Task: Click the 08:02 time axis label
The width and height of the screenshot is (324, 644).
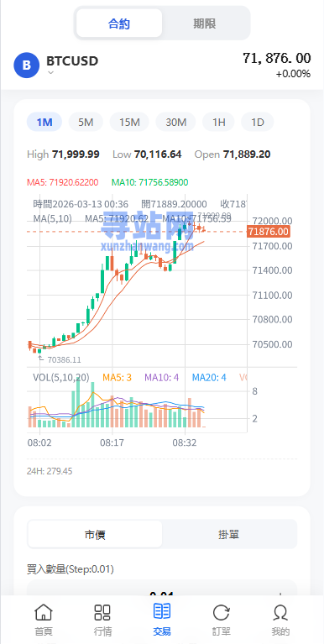Action: [x=39, y=443]
